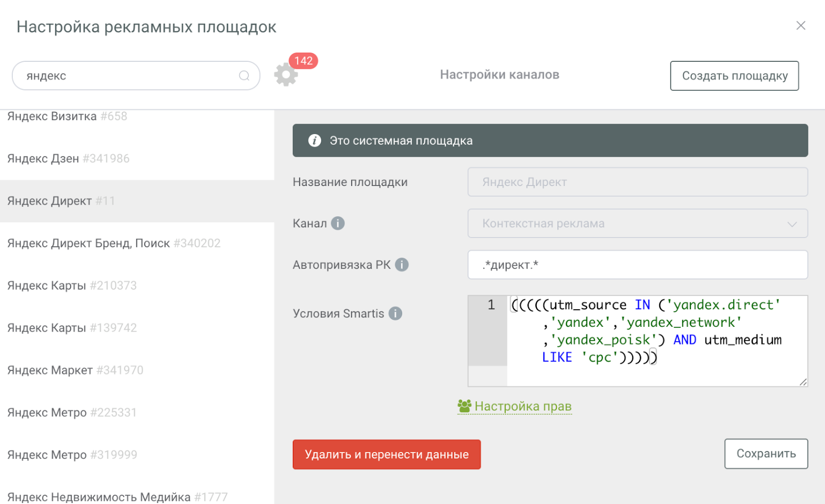Click the Это системная площадка banner text
Viewport: 825px width, 504px height.
401,141
